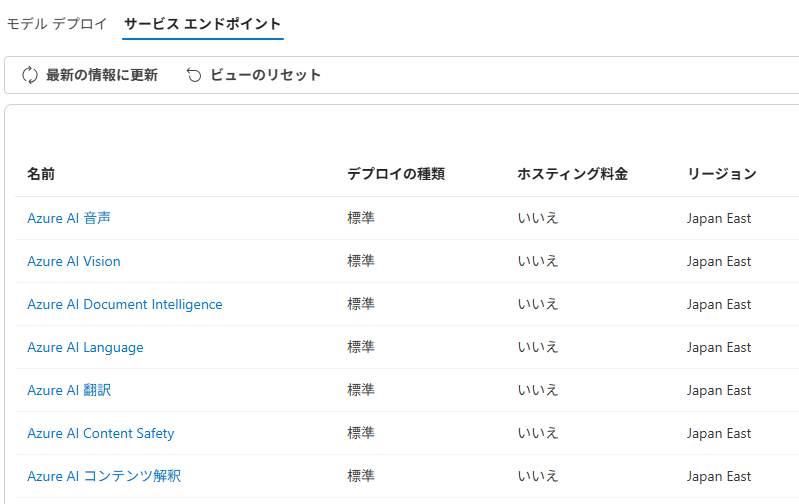Click いいえ in the Azure AI 翻訳 row
This screenshot has height=504, width=799.
538,390
